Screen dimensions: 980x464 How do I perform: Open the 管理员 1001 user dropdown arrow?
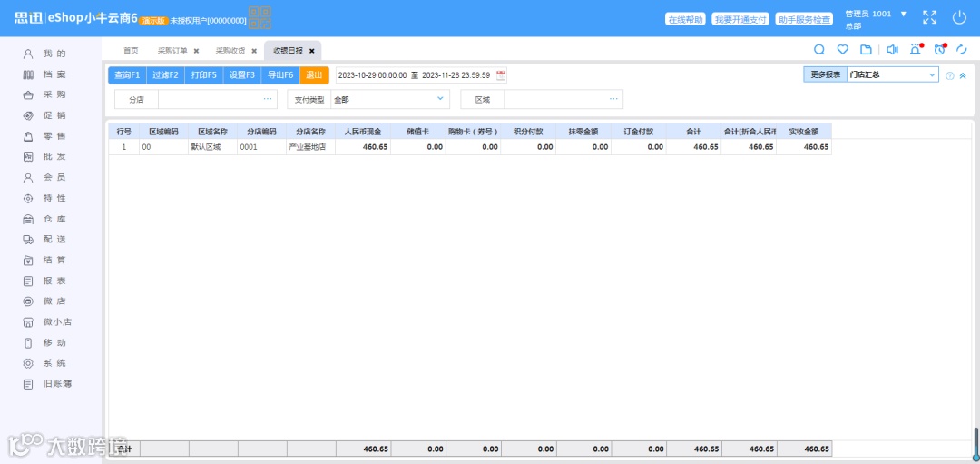pyautogui.click(x=903, y=14)
